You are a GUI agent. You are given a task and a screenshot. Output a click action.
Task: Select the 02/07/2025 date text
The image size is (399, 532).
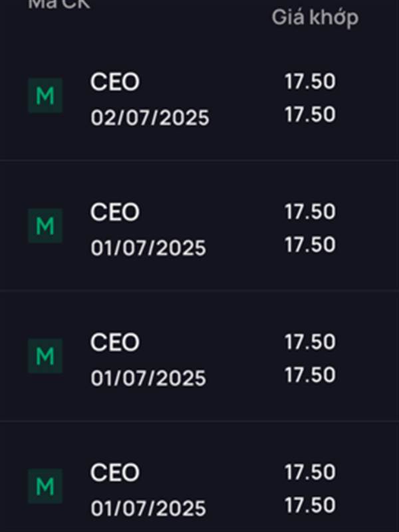[x=150, y=118]
